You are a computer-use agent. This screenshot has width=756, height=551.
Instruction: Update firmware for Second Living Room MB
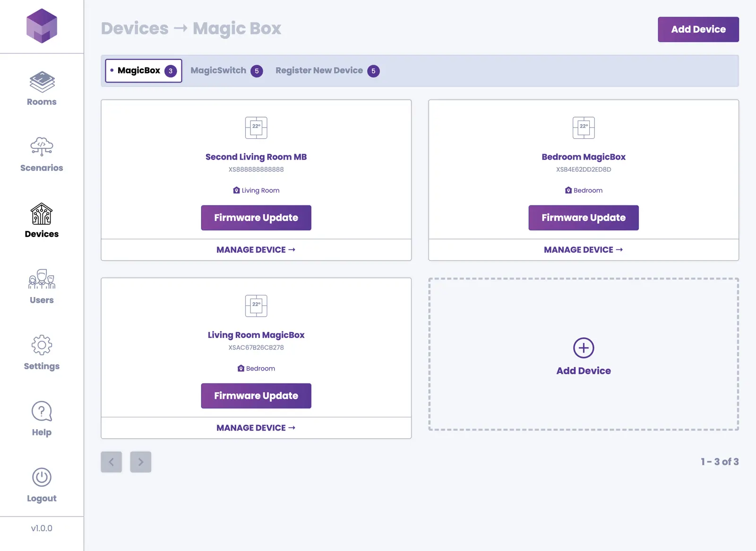pos(256,218)
